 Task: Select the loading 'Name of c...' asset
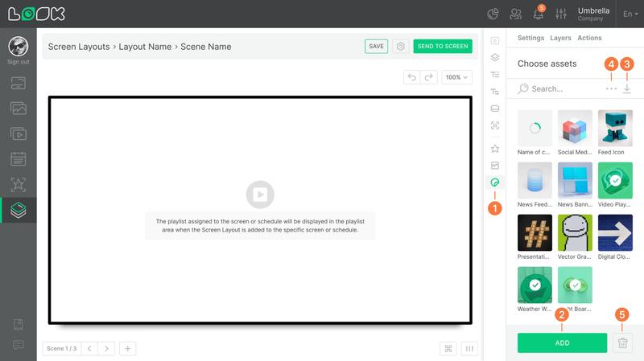click(x=535, y=128)
